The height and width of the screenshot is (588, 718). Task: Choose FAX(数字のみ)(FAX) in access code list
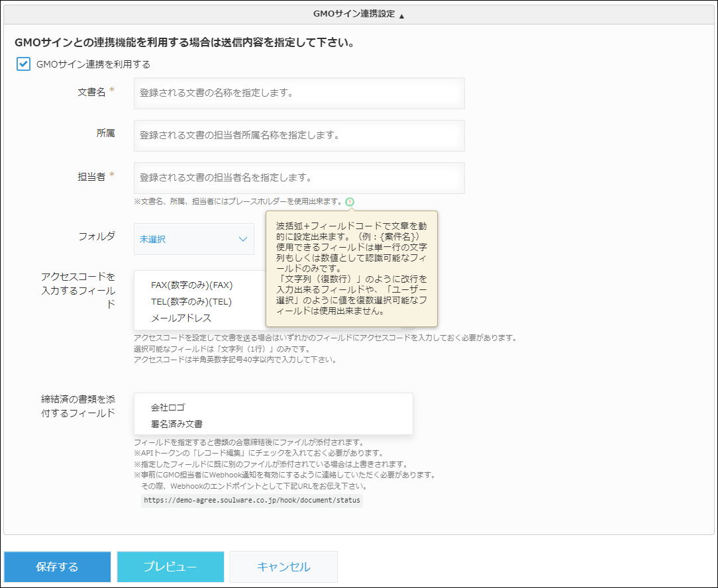coord(192,285)
